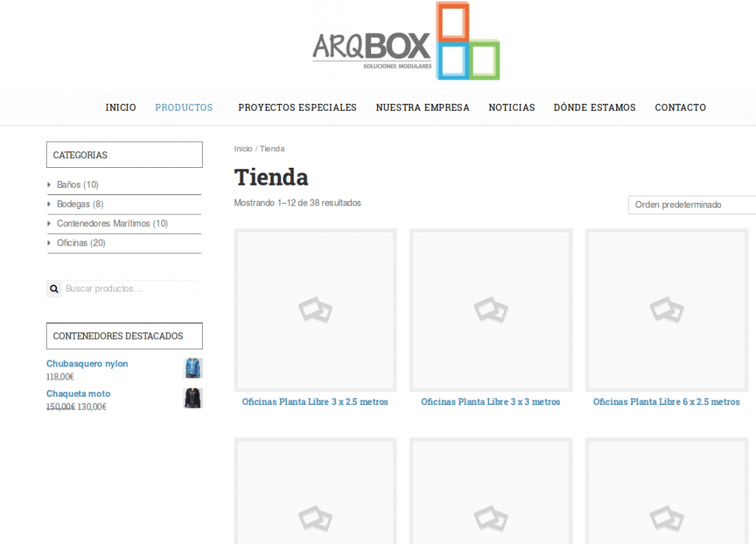Click 'Mostrando 1–12 de 38 resultados' text
Screen dimensions: 756x544
pyautogui.click(x=298, y=203)
